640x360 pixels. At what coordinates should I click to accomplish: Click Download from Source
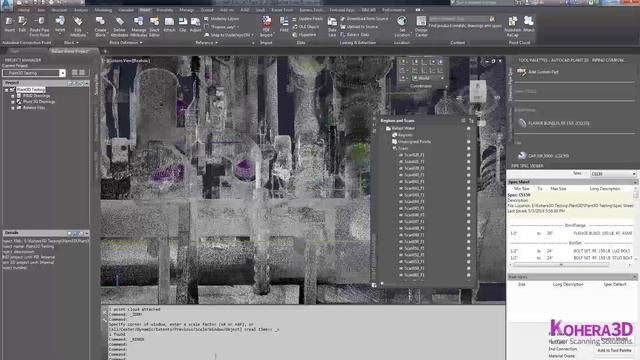tap(364, 19)
